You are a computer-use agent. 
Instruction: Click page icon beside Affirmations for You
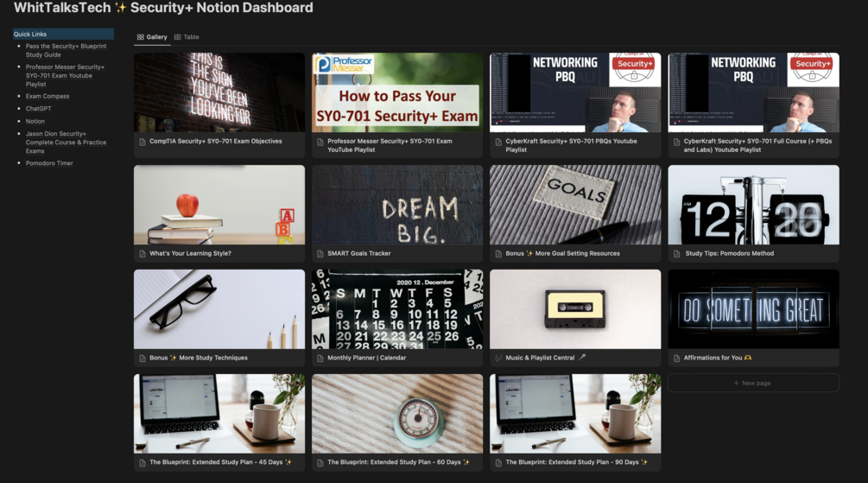(676, 359)
